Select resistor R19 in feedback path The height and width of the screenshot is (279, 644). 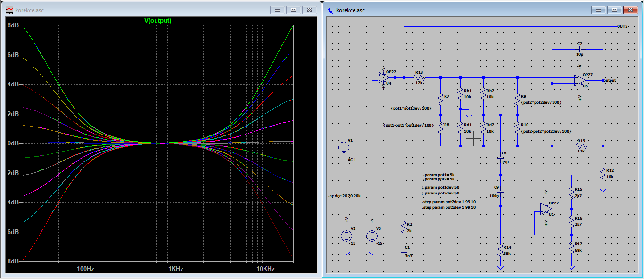(581, 146)
